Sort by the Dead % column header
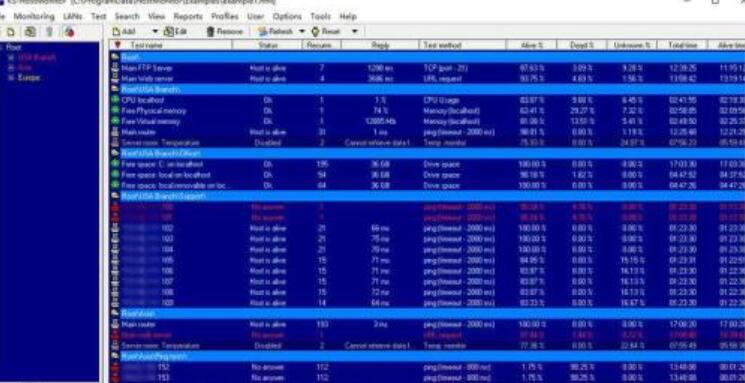Screen dimensions: 745x383 pos(582,45)
